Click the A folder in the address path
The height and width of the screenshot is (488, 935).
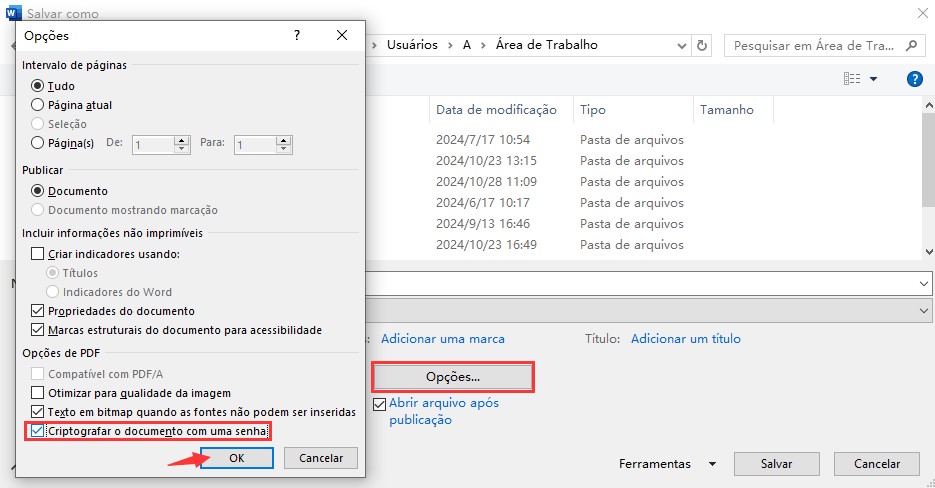click(467, 45)
